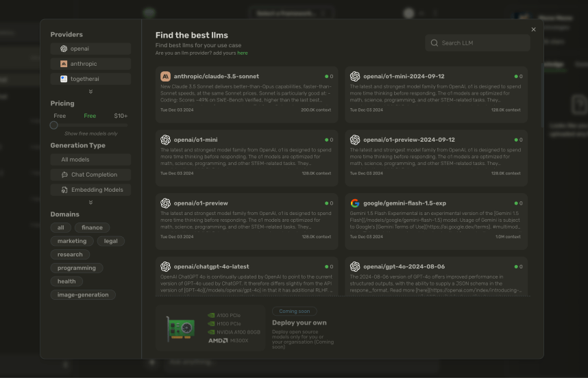The image size is (588, 380).
Task: Choose All models generation type
Action: [x=90, y=160]
